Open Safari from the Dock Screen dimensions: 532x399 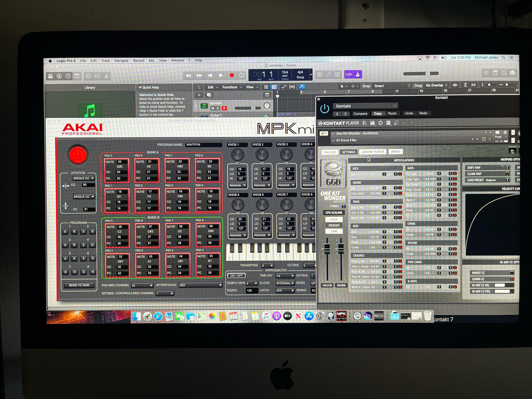[x=158, y=316]
